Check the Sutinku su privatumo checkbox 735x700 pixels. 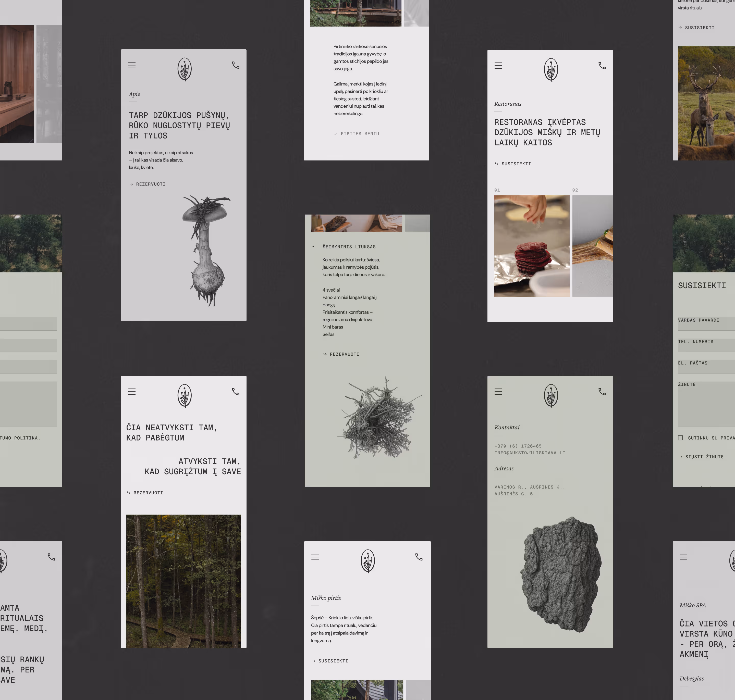click(x=680, y=438)
